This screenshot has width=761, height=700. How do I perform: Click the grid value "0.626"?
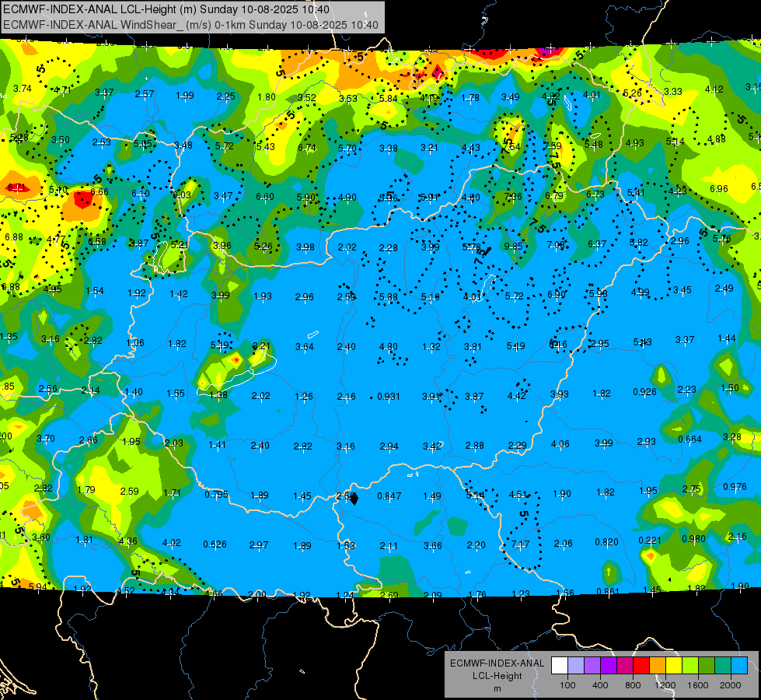click(215, 544)
